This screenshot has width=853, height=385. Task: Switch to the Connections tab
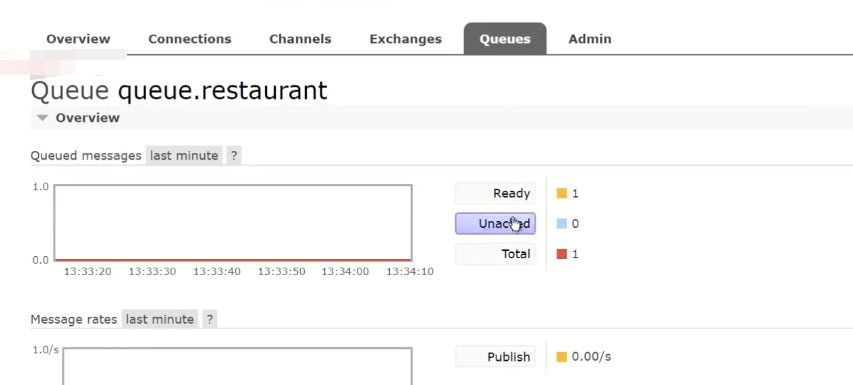point(190,39)
